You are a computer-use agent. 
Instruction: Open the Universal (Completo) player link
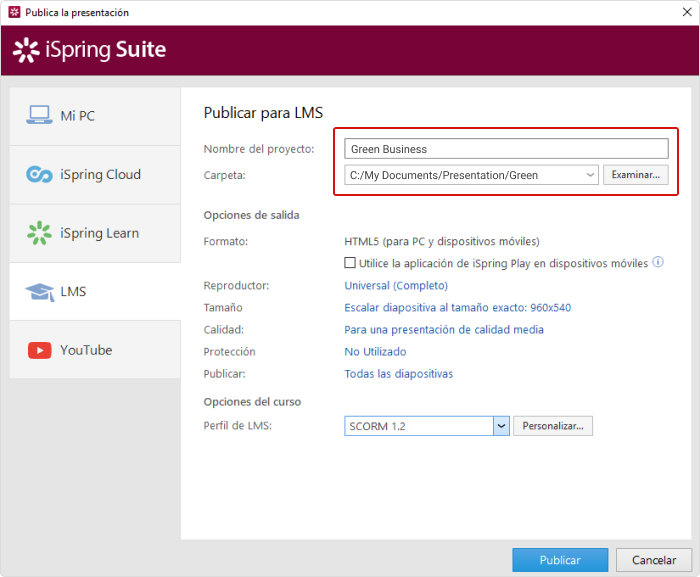(x=396, y=285)
